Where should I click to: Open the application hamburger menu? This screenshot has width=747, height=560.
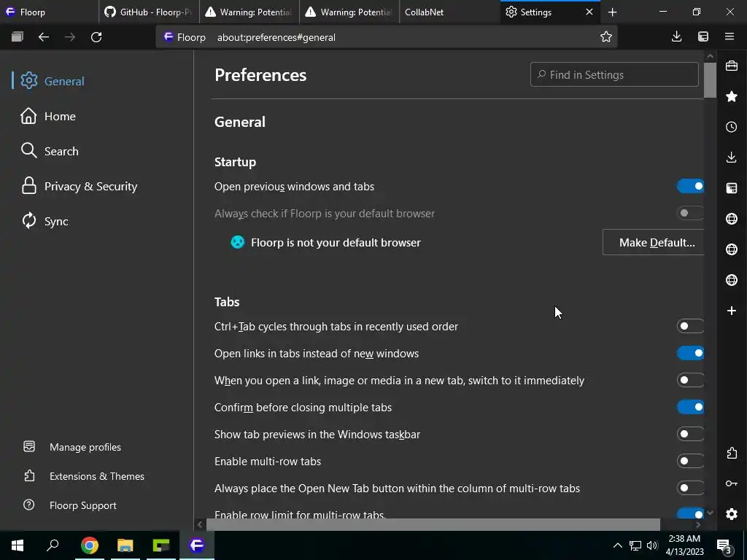tap(729, 36)
